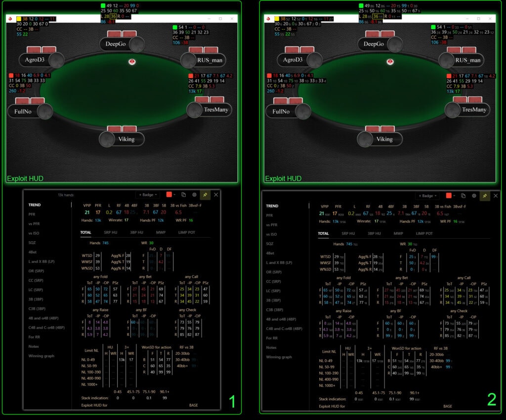Screen dimensions: 506x420
Task: Click TresMany name plate on table 2
Action: [x=474, y=110]
